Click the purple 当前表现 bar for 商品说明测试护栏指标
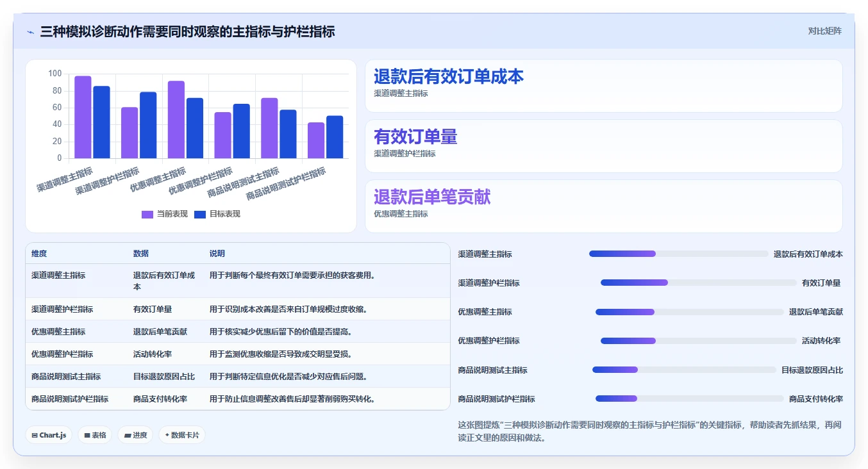The image size is (868, 469). tap(316, 140)
